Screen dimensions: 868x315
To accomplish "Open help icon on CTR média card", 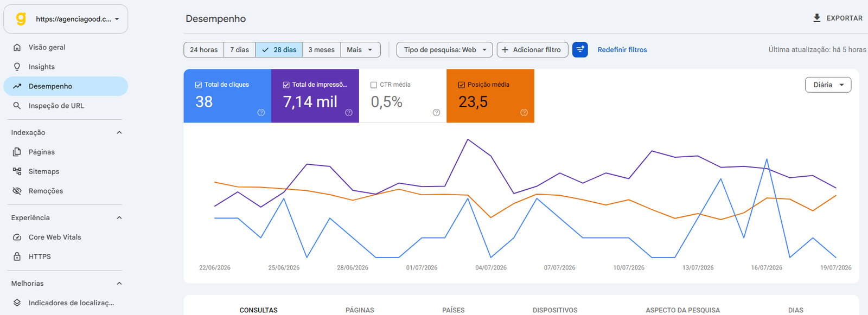I will [437, 113].
